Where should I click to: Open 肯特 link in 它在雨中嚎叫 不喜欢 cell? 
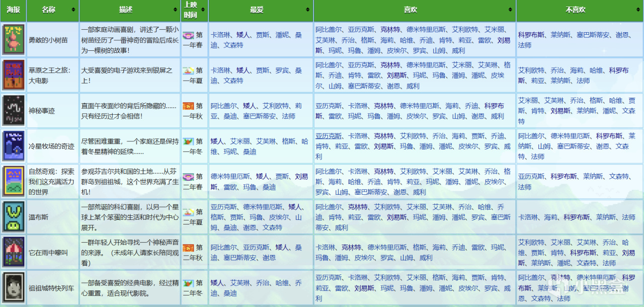[557, 253]
